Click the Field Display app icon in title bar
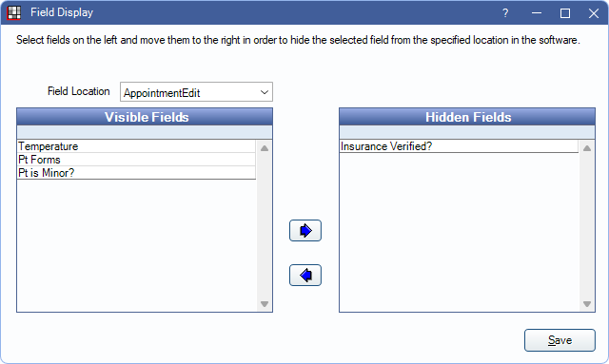 [14, 12]
